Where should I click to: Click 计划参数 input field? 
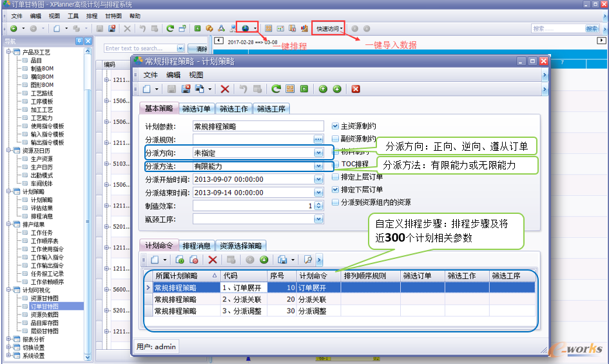258,126
